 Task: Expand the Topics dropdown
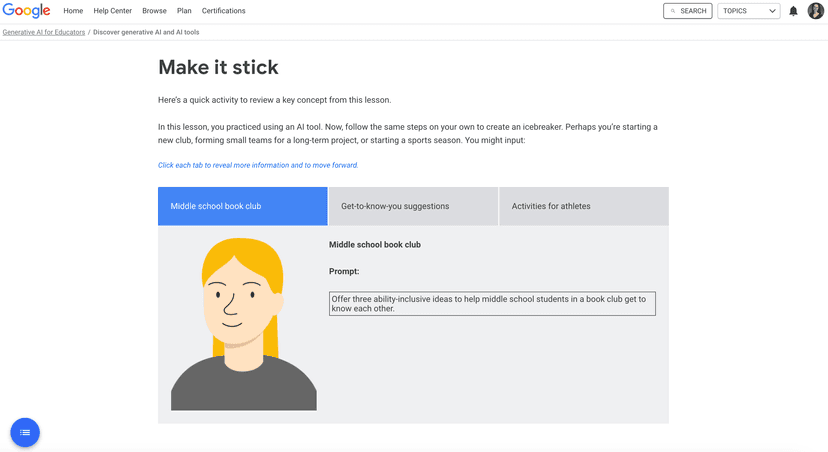click(748, 11)
